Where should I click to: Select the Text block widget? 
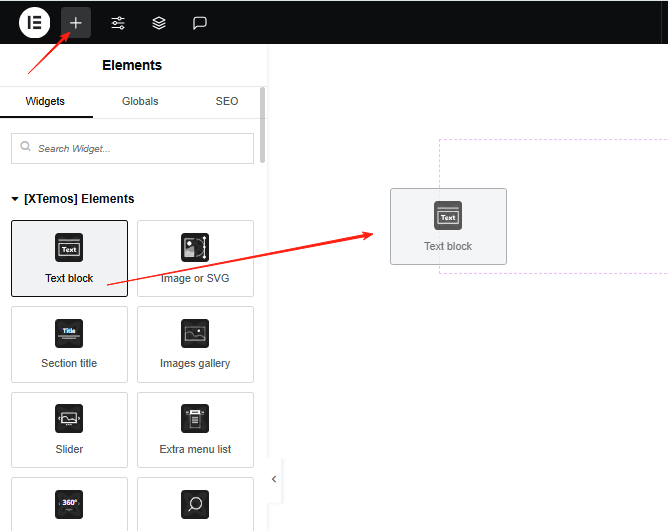pyautogui.click(x=69, y=258)
